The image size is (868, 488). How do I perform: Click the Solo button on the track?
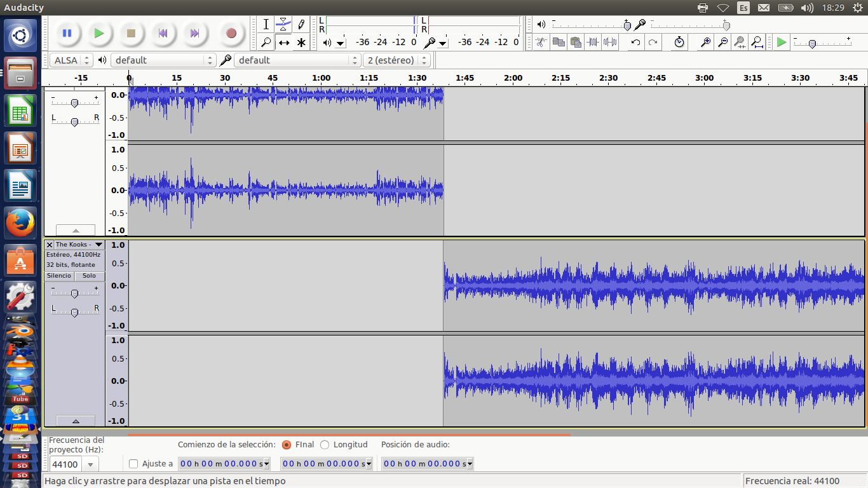click(x=90, y=276)
